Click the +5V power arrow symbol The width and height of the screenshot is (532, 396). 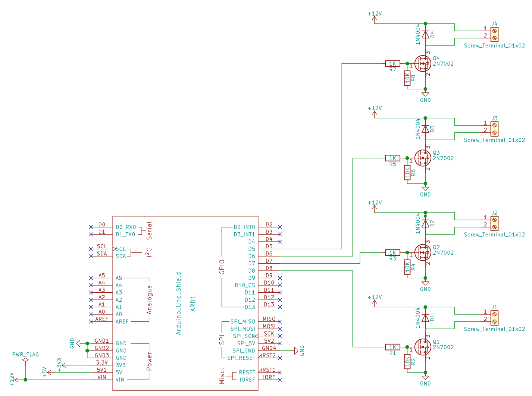(48, 373)
